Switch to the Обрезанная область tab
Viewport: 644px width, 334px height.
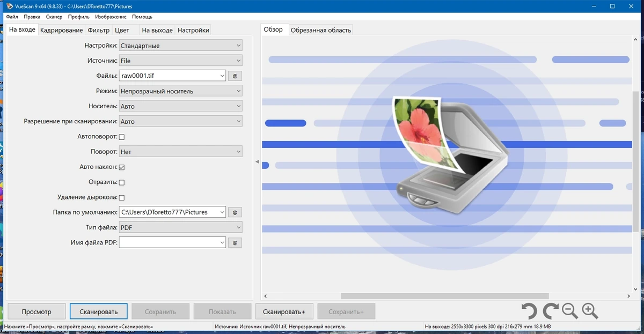point(321,30)
